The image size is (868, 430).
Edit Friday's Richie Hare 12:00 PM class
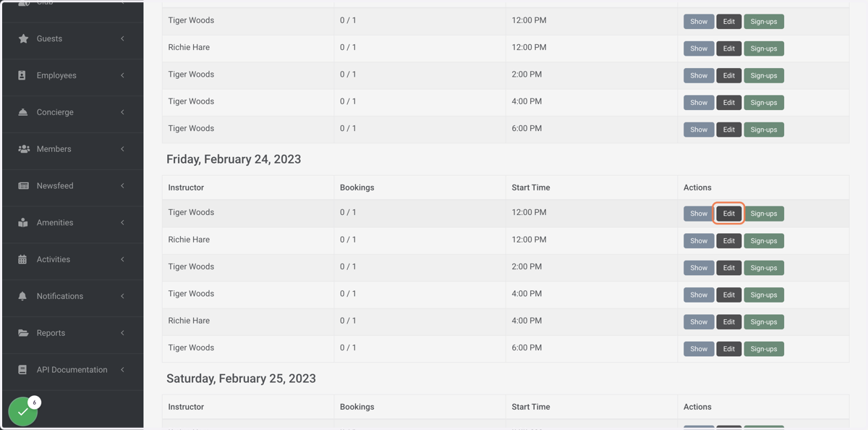coord(728,240)
